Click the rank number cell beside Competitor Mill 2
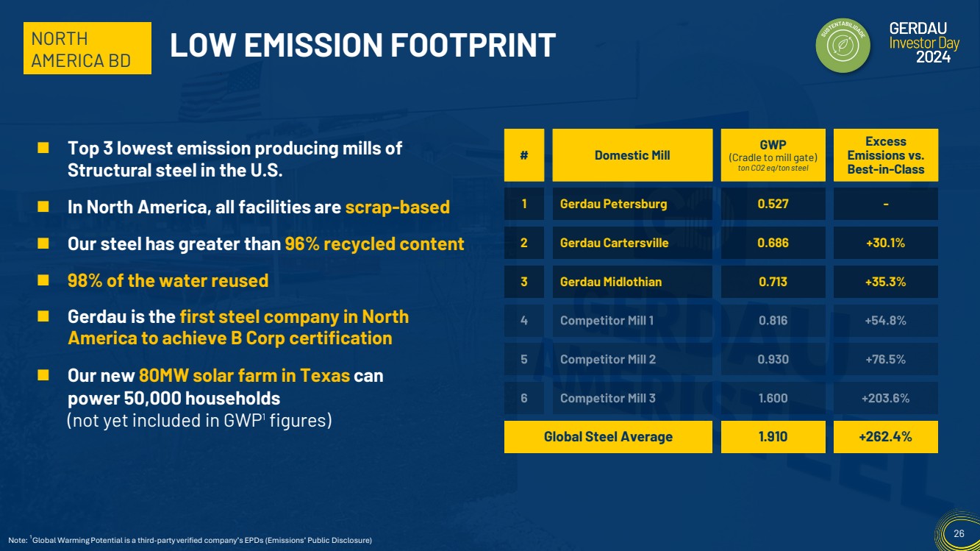Viewport: 980px width, 551px height. coord(524,360)
